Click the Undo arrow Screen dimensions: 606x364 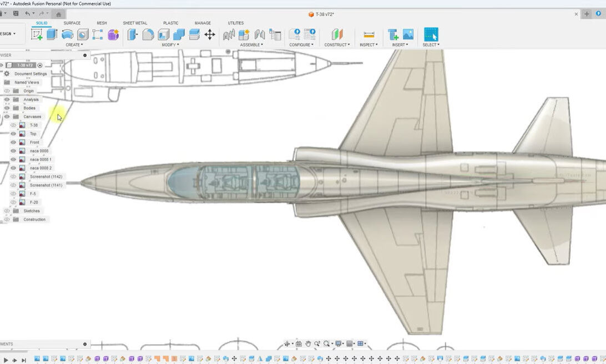[27, 13]
